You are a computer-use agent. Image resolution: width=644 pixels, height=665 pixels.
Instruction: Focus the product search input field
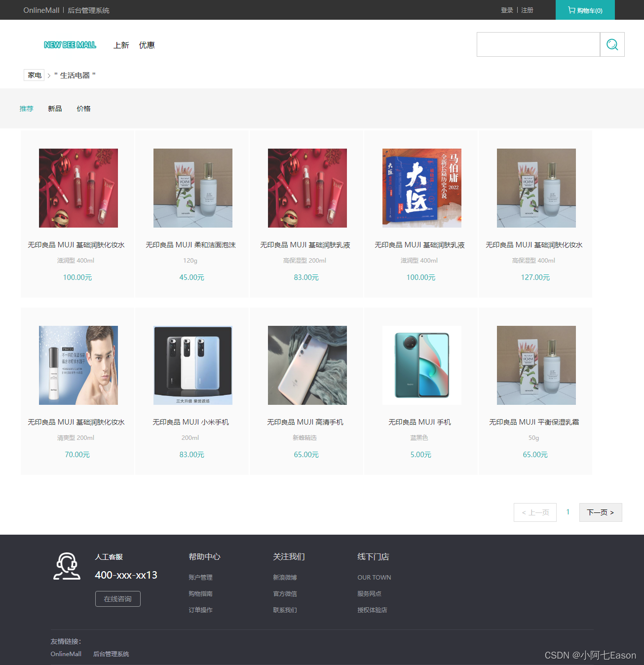pyautogui.click(x=538, y=44)
